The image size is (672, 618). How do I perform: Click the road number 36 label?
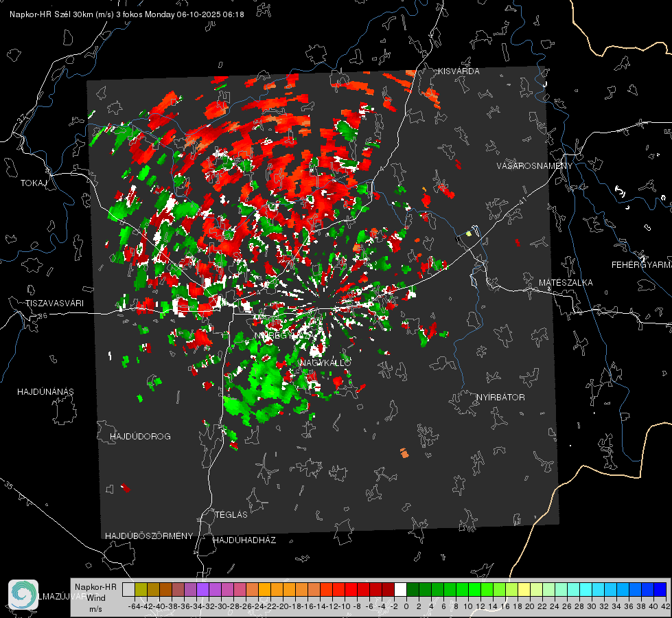coord(43,316)
